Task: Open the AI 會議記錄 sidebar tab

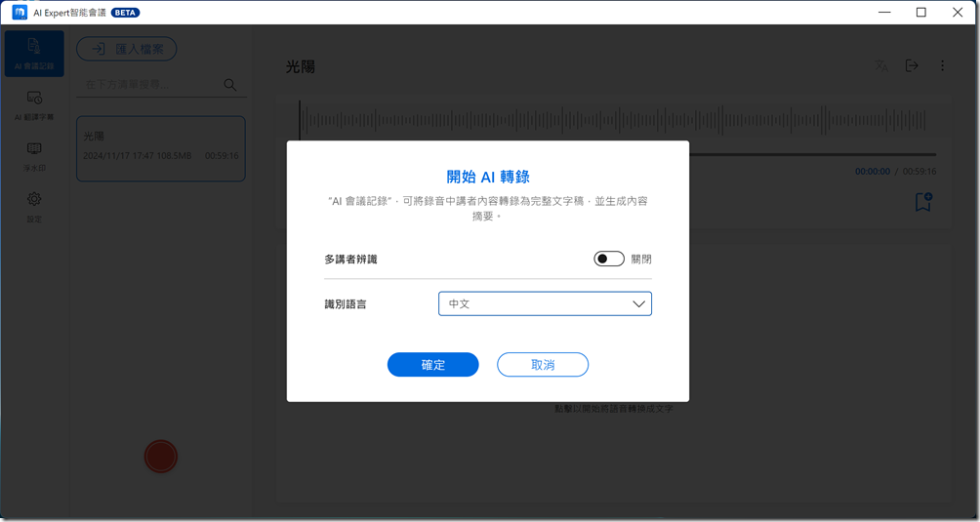Action: click(x=34, y=54)
